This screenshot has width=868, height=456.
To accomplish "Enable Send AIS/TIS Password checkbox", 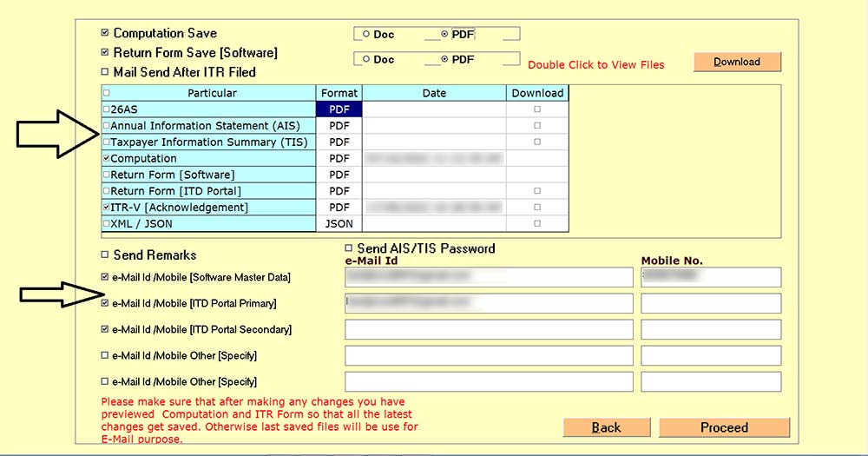I will click(350, 248).
